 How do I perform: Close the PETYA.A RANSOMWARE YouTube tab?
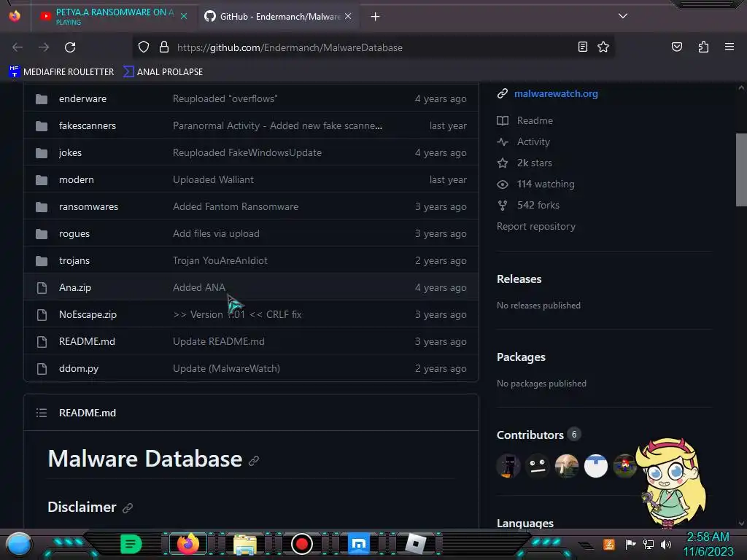(183, 16)
